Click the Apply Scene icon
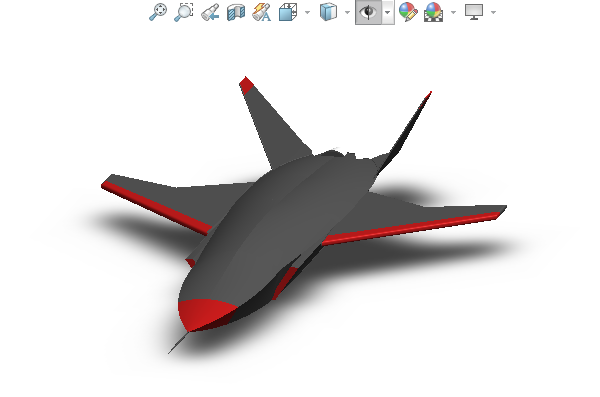600x397 pixels. 434,12
